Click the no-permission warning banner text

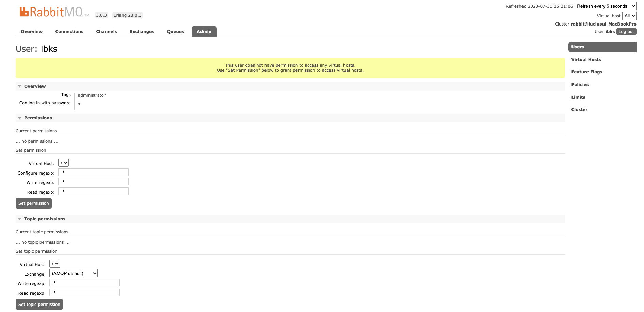tap(290, 68)
